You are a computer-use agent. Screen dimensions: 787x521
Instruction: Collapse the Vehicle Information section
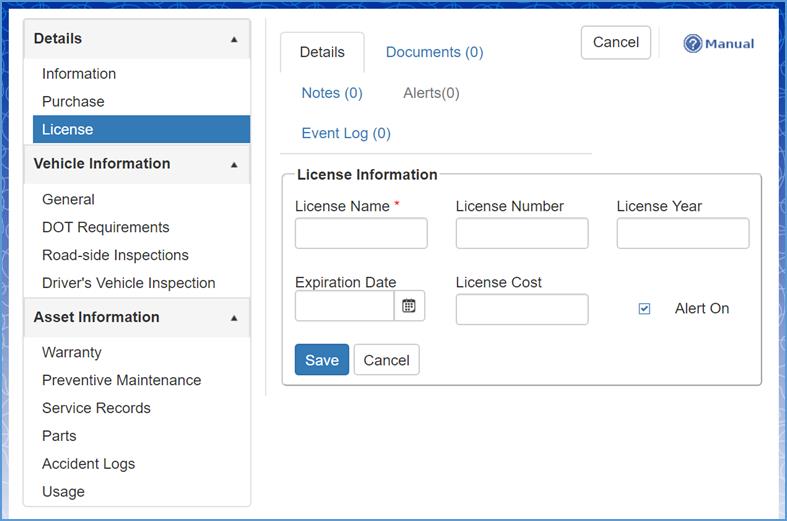(234, 165)
